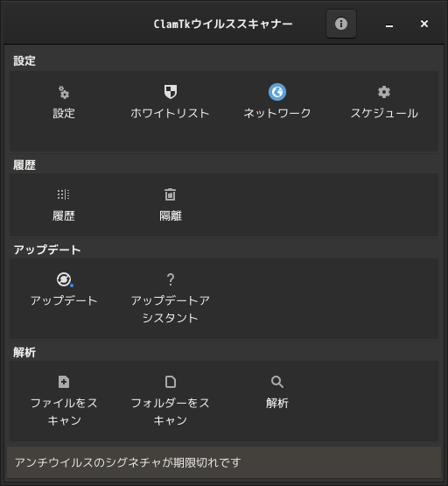This screenshot has height=486, width=448.
Task: Choose フォルダーをスキャン folder icon
Action: pyautogui.click(x=171, y=382)
